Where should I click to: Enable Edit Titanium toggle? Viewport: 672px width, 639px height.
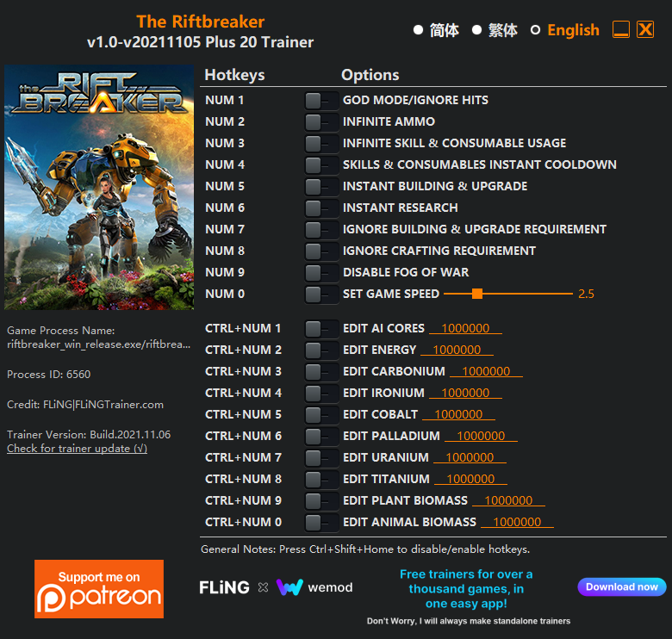click(x=321, y=479)
